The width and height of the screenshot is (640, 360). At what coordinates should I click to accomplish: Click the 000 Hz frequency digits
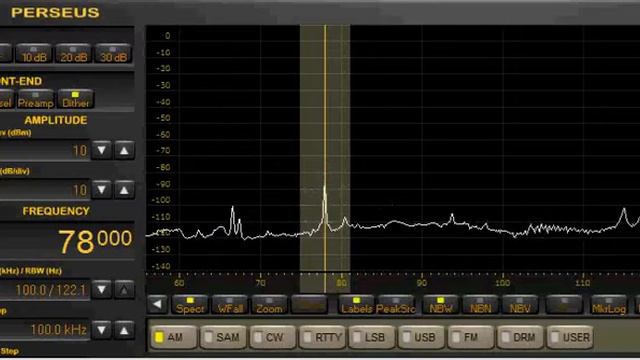coord(115,238)
